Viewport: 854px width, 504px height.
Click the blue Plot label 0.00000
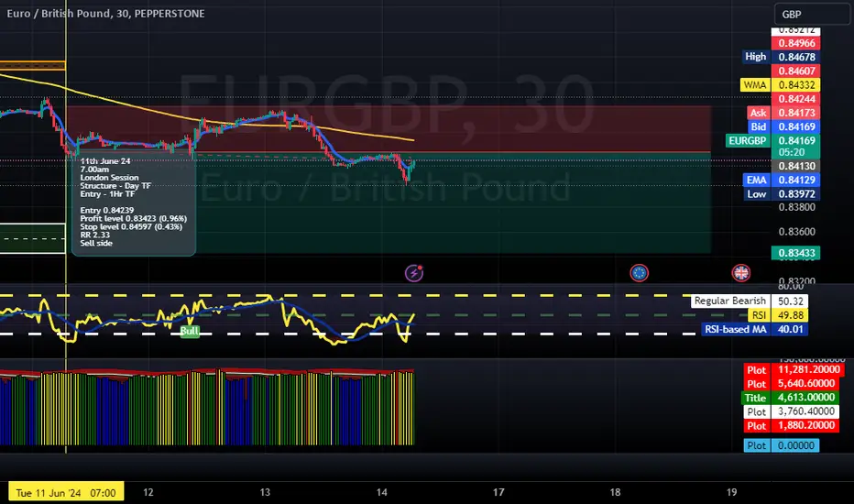point(782,445)
